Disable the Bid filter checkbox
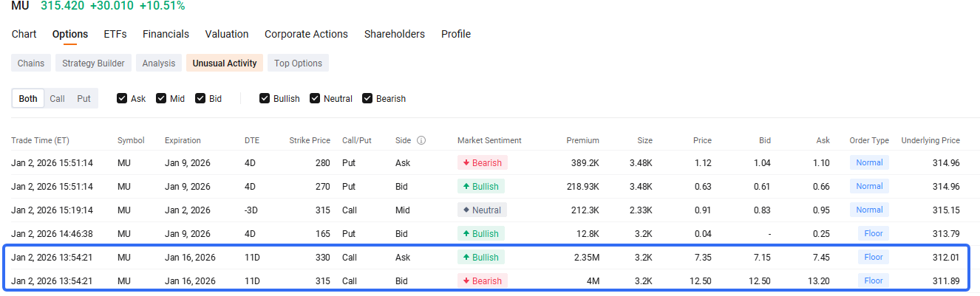 [200, 98]
